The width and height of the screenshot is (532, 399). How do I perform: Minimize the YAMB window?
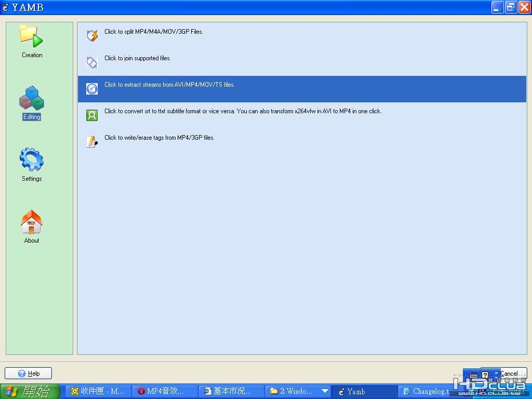[x=497, y=7]
